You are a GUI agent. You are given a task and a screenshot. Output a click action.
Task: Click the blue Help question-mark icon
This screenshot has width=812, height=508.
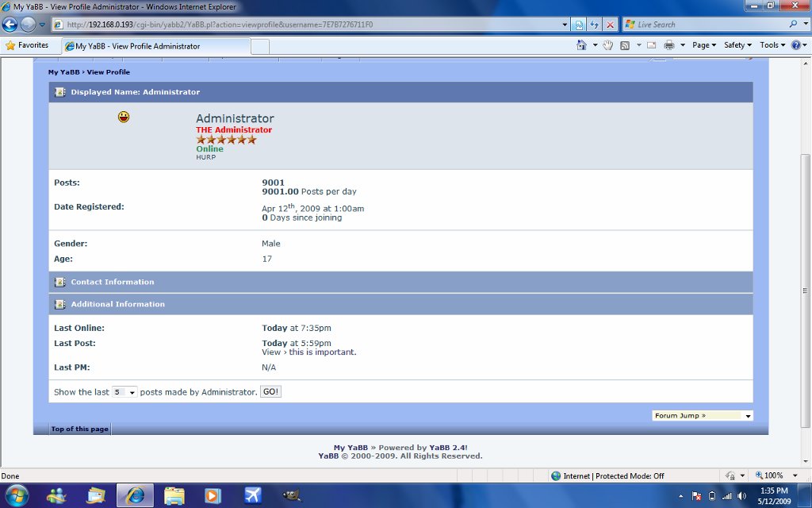click(x=796, y=45)
